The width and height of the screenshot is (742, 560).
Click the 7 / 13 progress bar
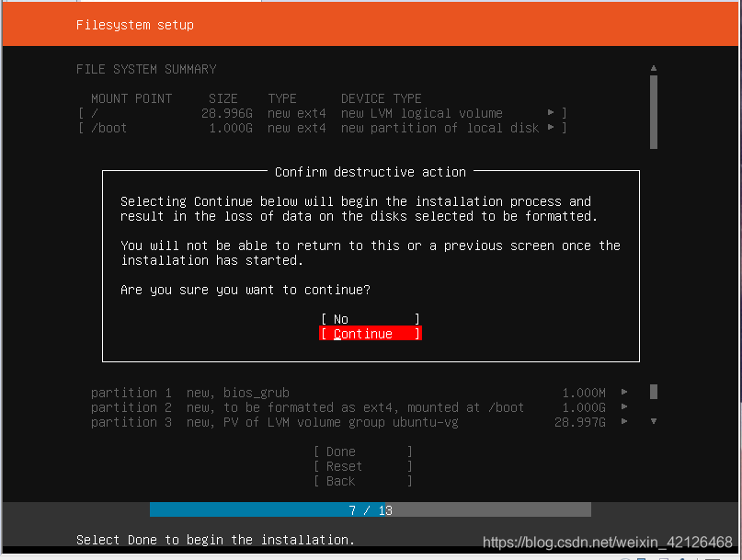point(370,509)
